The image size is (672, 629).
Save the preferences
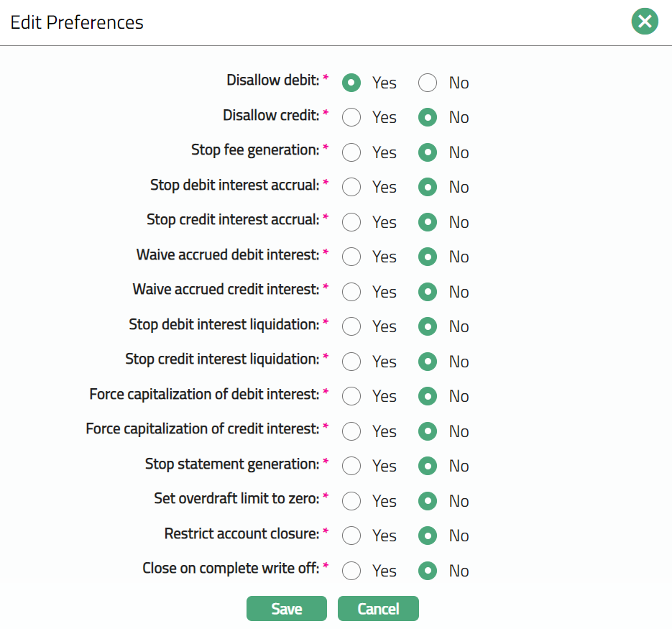tap(286, 609)
